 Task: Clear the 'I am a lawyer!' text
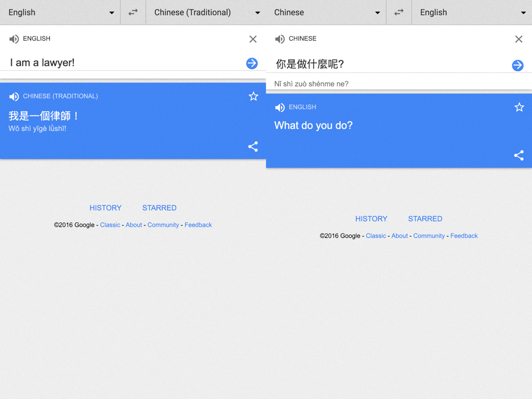click(x=253, y=39)
